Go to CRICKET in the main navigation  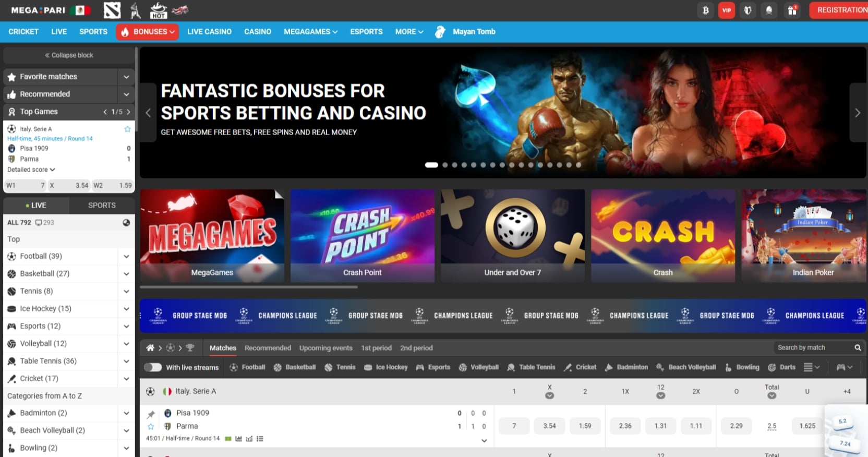23,32
